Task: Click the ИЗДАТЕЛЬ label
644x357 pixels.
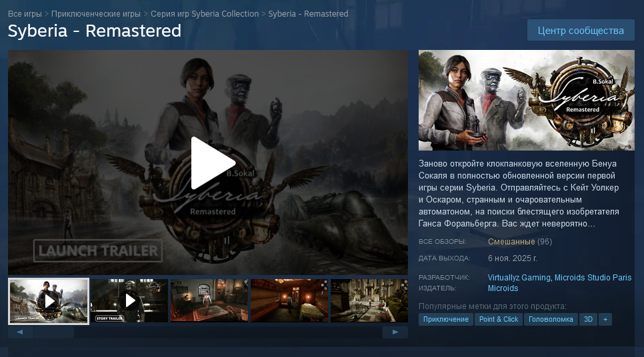Action: (437, 288)
